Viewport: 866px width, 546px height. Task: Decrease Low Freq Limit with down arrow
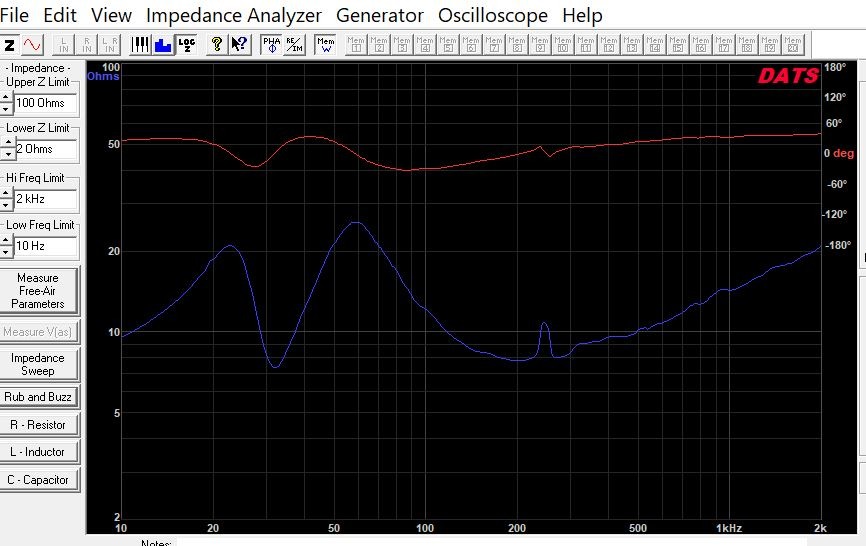pyautogui.click(x=6, y=252)
